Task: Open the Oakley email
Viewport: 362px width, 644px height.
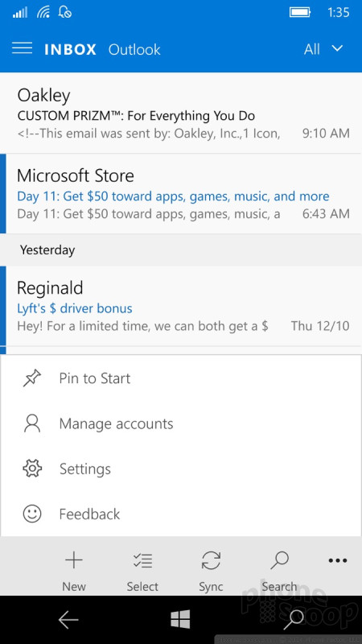Action: tap(181, 113)
